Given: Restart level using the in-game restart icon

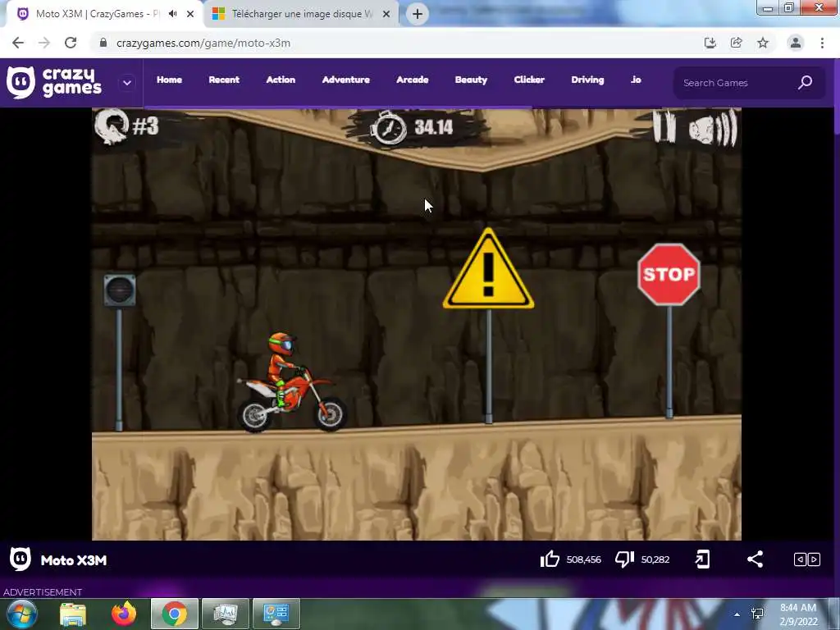Looking at the screenshot, I should tap(112, 126).
